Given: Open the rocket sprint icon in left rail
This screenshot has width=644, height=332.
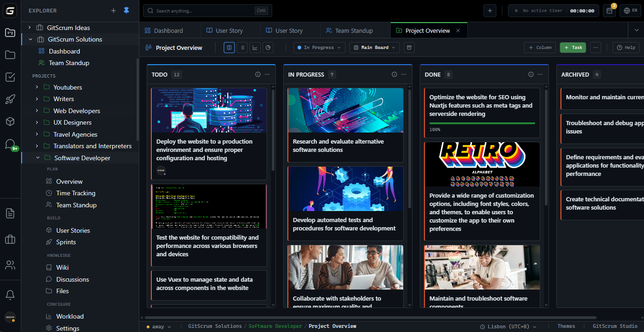Looking at the screenshot, I should point(10,99).
